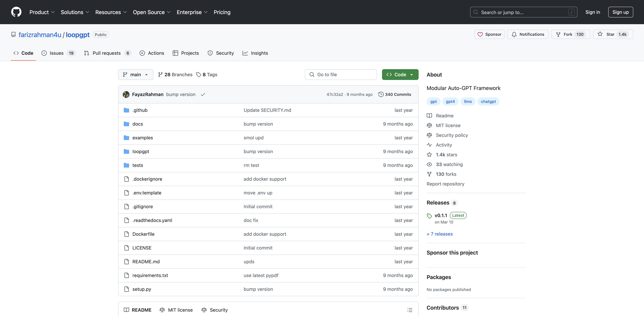
Task: Focus the Search or jump to field
Action: pos(523,12)
